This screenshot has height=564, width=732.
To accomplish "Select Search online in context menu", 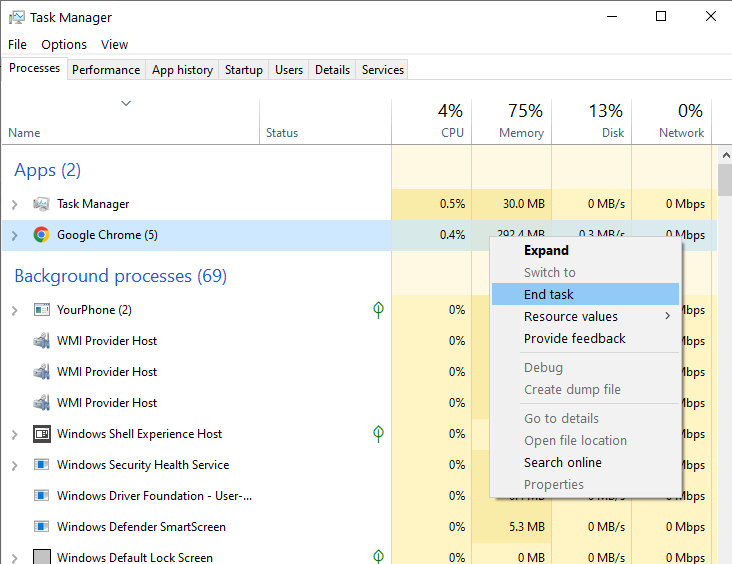I will click(585, 462).
